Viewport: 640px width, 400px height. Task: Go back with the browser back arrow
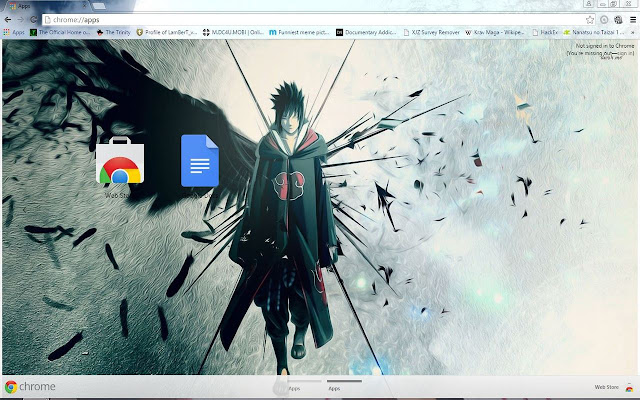8,20
